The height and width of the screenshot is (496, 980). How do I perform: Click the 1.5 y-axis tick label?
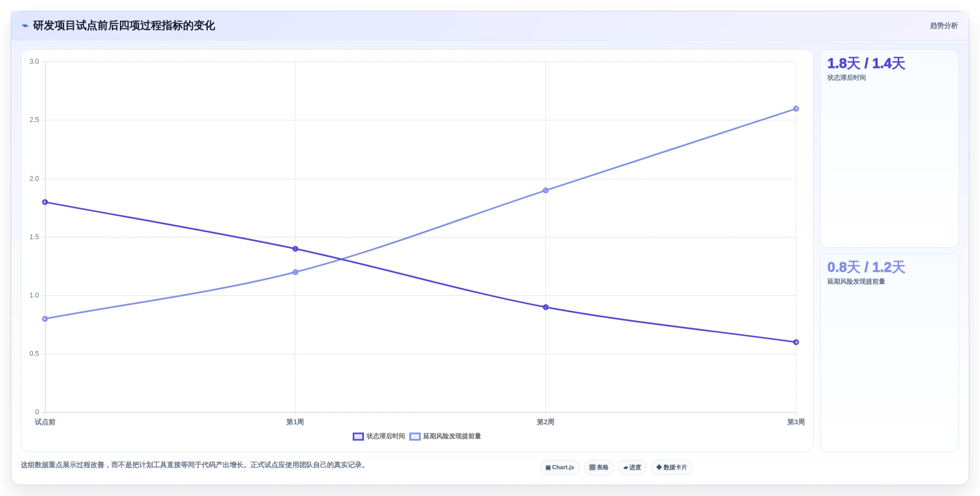(x=34, y=237)
